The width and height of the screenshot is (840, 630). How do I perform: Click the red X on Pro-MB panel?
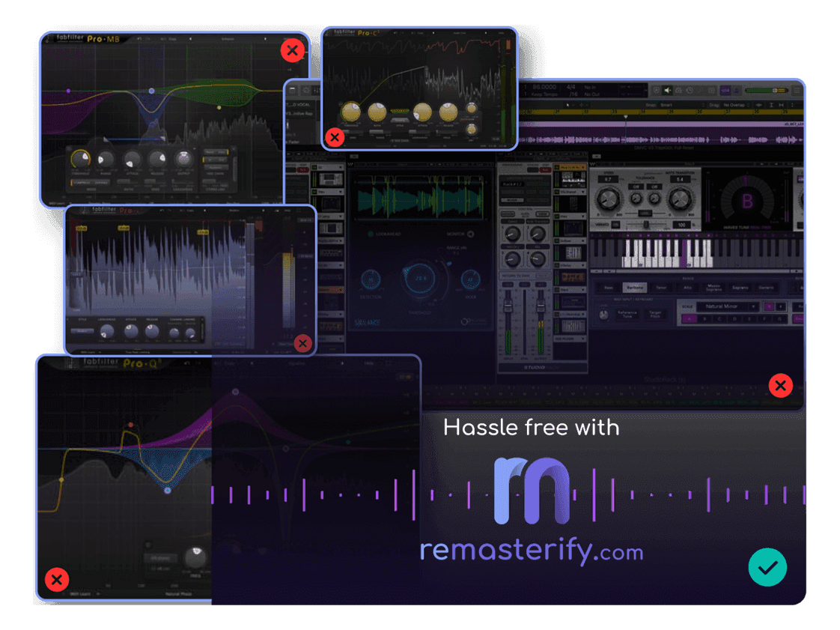292,52
